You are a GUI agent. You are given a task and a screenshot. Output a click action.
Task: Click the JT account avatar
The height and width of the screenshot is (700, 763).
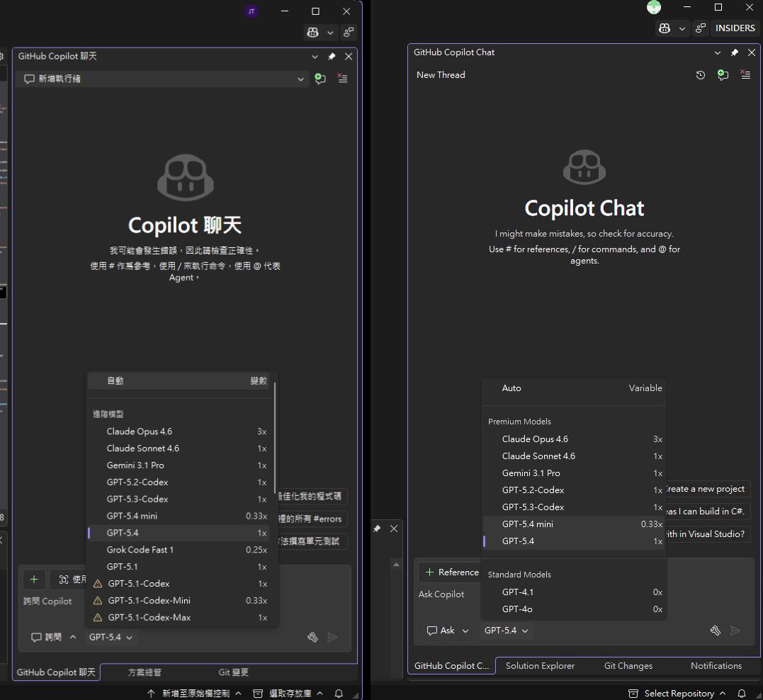point(251,11)
